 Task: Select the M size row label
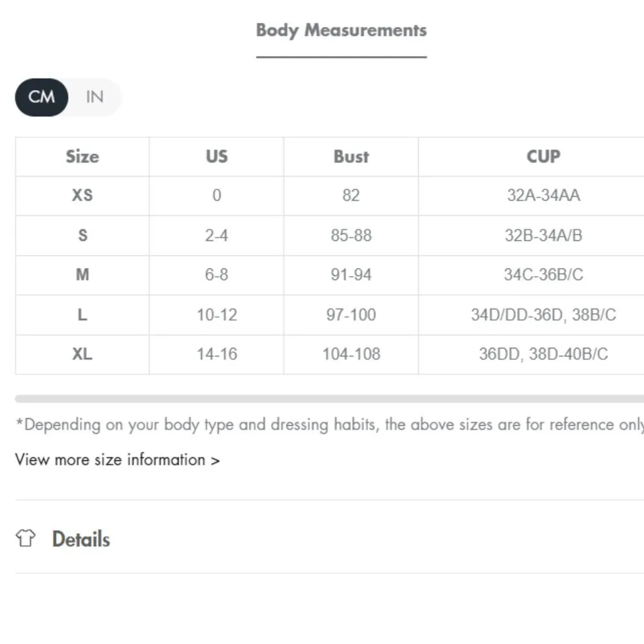pos(82,275)
